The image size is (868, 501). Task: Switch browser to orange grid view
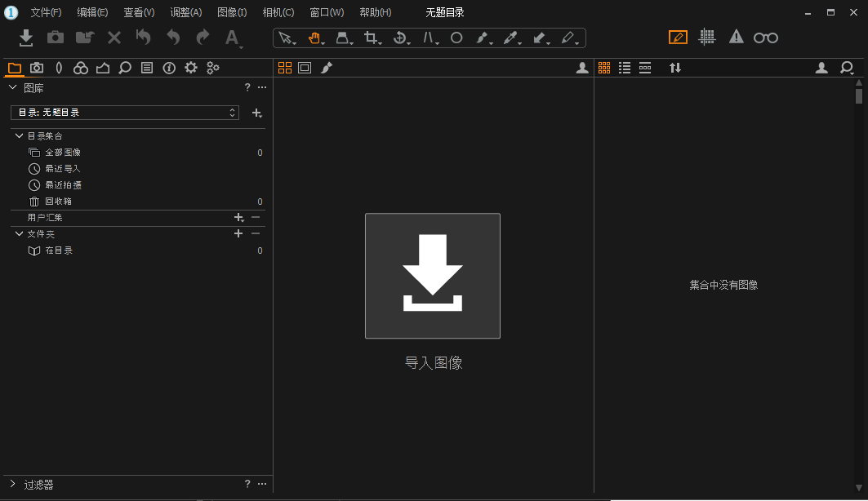pos(604,68)
